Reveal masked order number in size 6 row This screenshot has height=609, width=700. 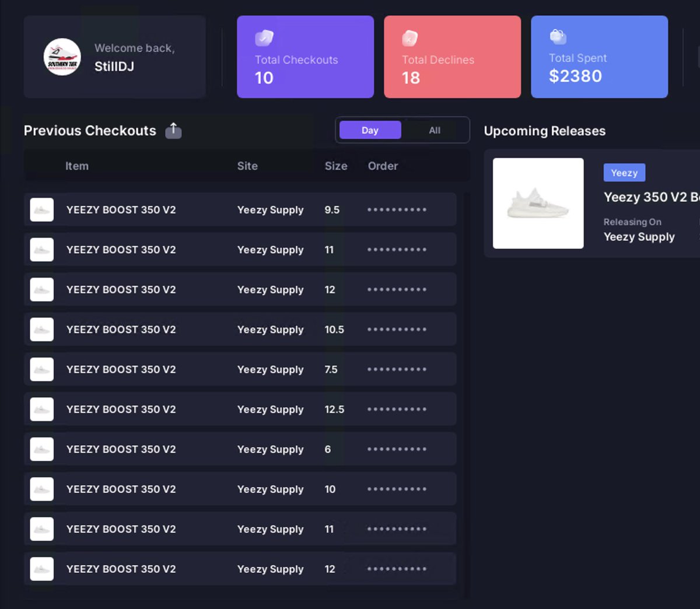point(397,449)
